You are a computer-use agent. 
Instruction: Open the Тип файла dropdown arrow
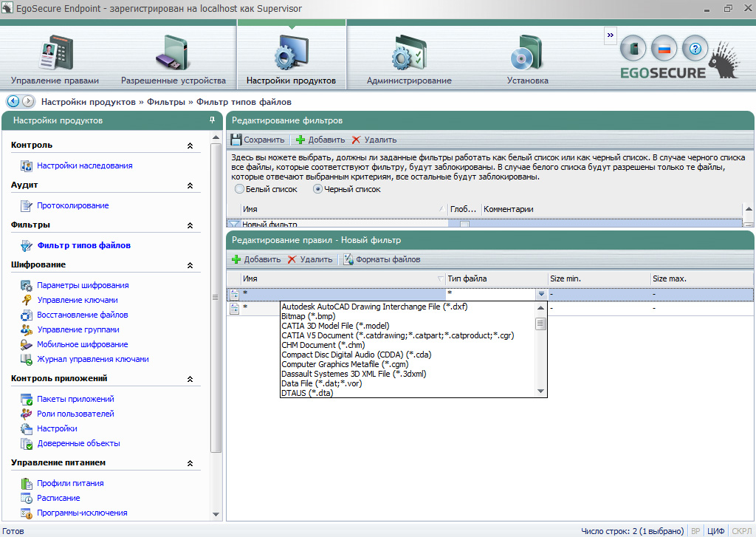540,294
